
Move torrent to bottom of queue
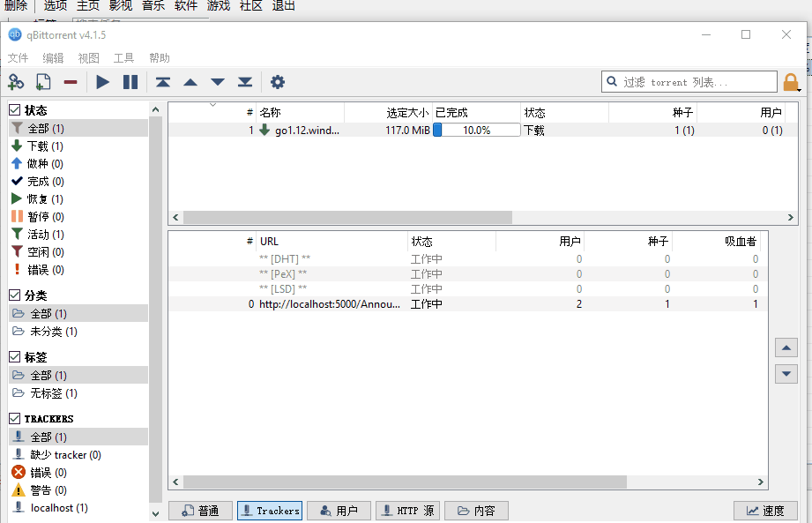tap(244, 82)
